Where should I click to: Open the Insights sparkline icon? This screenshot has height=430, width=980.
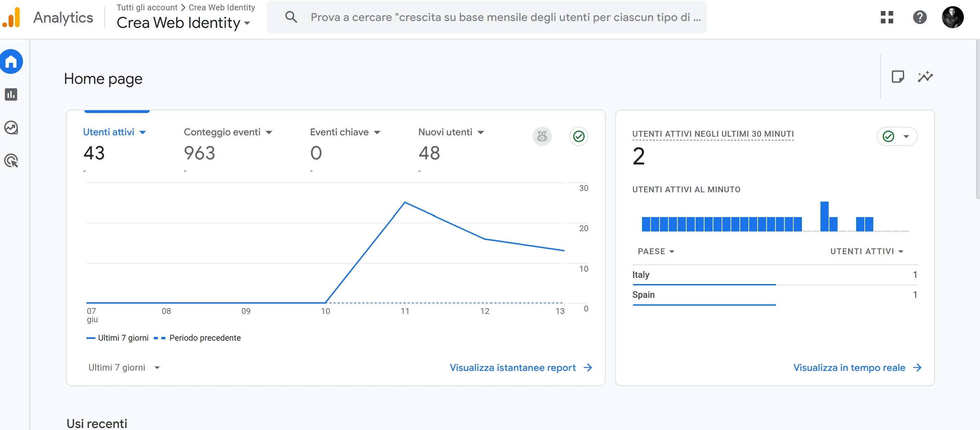click(925, 77)
